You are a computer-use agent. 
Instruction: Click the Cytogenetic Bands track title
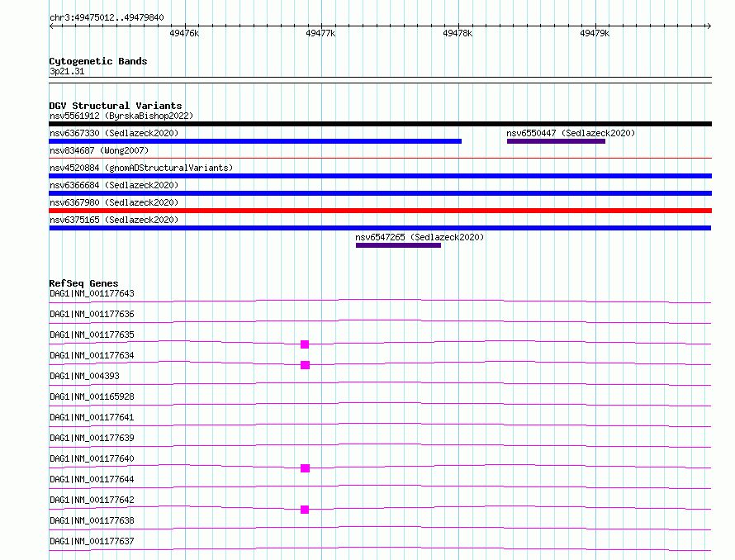click(x=98, y=61)
